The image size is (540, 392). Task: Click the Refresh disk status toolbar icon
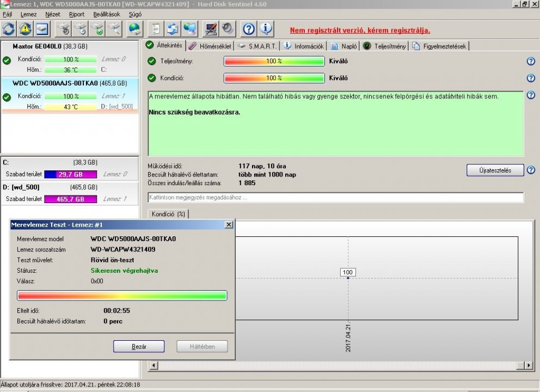(x=9, y=29)
